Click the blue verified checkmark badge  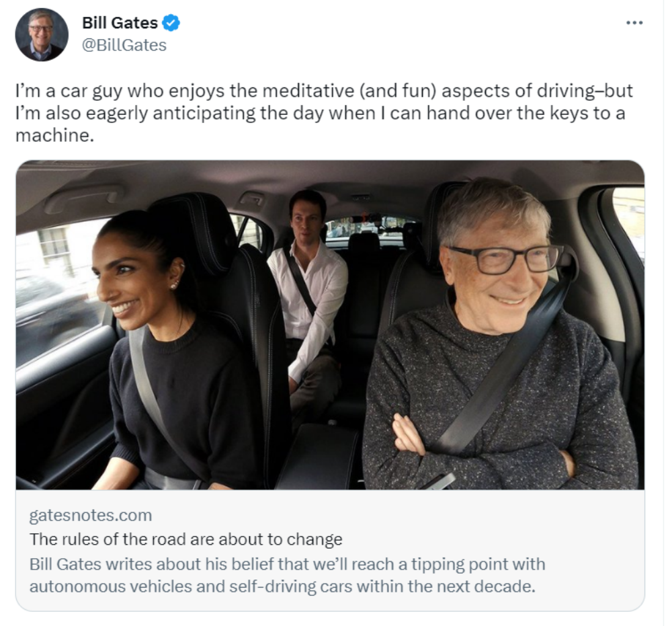(172, 23)
